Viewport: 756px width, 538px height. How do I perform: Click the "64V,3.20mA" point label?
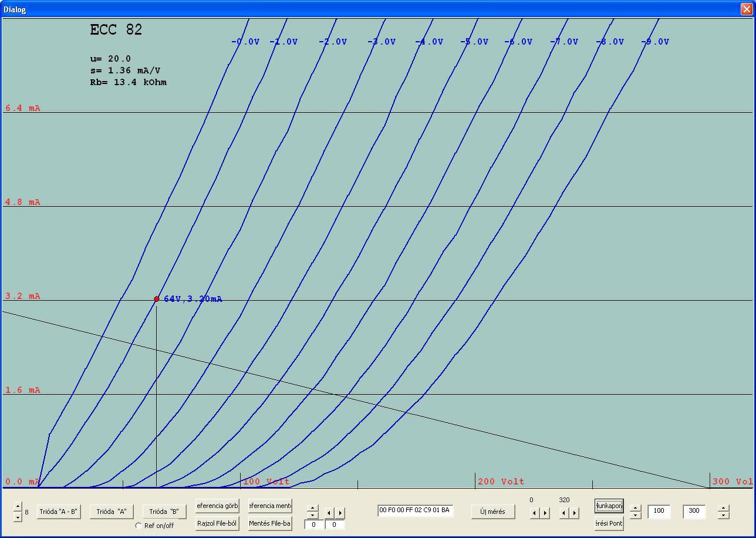tap(193, 299)
